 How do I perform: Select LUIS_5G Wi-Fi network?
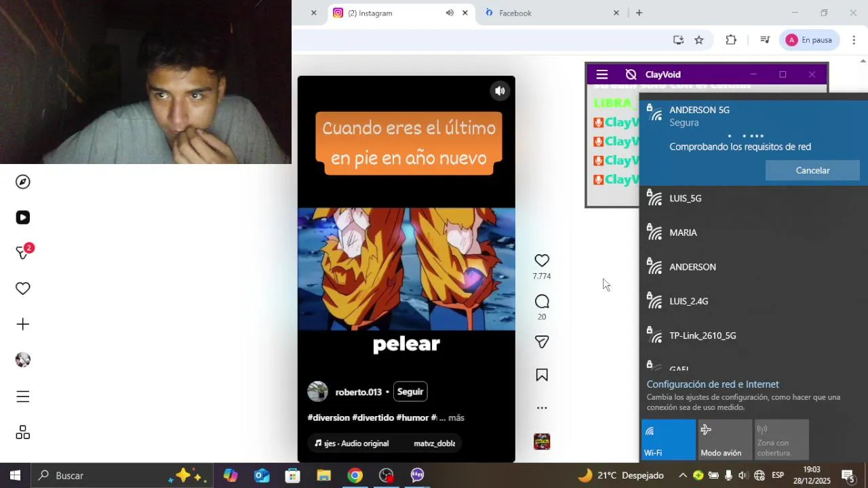(753, 199)
